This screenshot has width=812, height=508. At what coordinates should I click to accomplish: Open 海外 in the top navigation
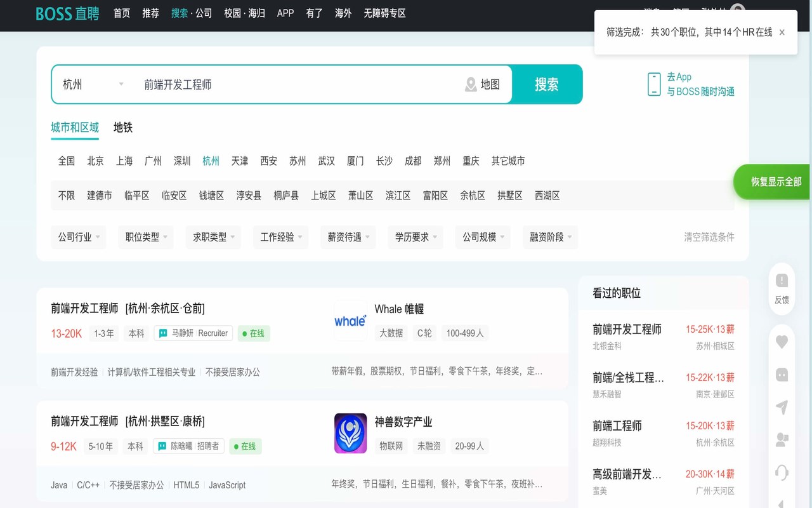343,13
